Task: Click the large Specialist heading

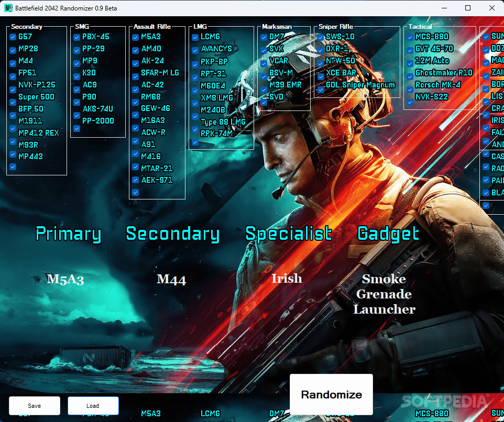Action: click(x=289, y=234)
